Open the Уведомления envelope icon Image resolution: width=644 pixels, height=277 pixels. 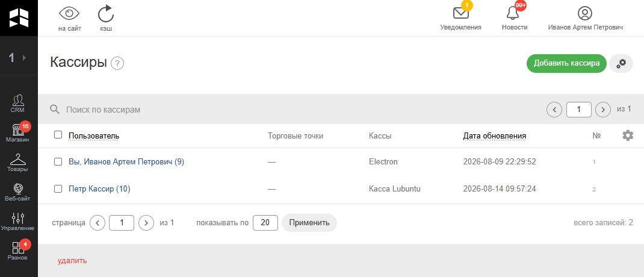pos(461,13)
